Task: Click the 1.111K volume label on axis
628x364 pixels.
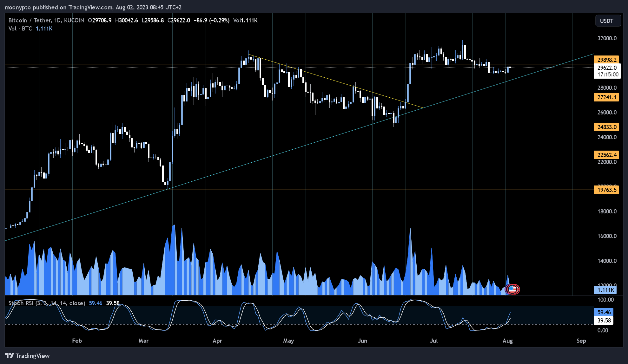Action: pos(605,290)
